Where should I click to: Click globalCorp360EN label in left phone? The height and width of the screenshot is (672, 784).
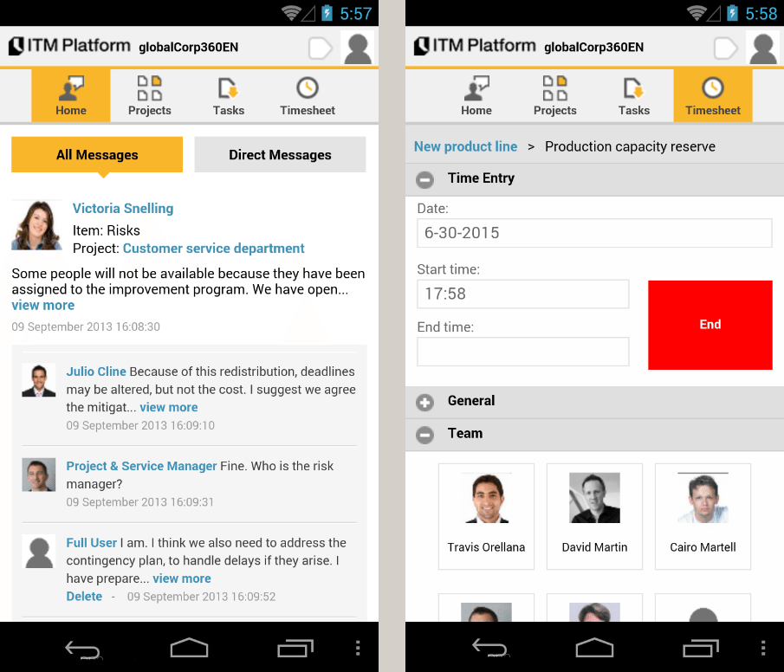[x=189, y=48]
